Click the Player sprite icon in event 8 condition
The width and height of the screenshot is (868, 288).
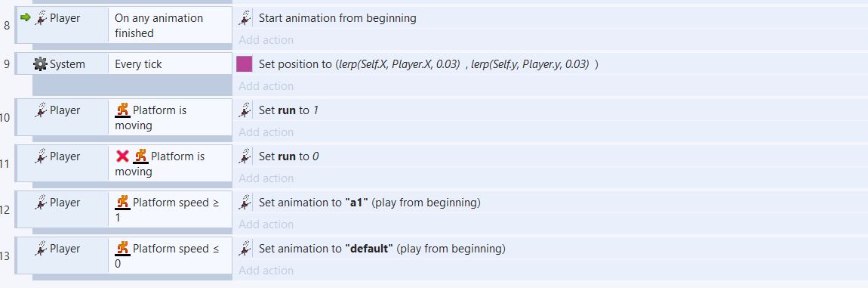click(x=41, y=17)
